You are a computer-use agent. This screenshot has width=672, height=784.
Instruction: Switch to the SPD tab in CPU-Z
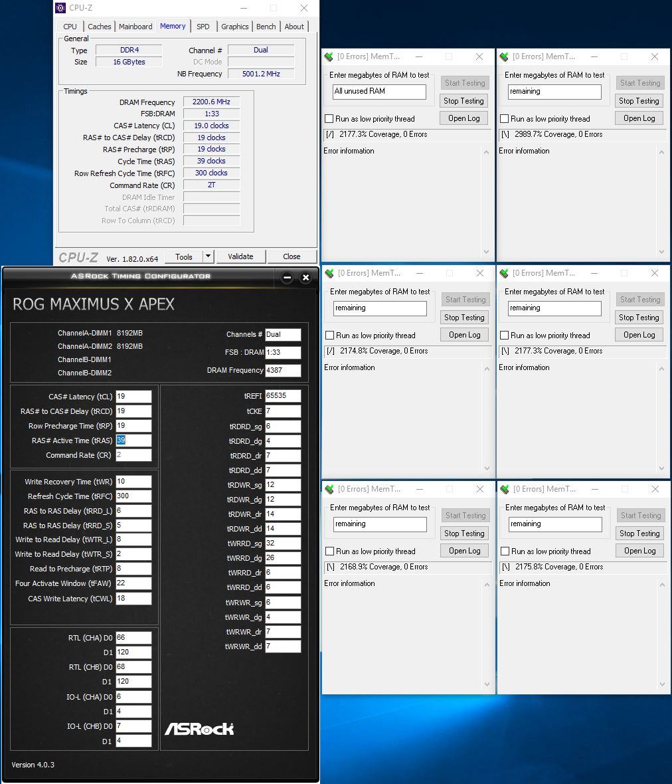pyautogui.click(x=203, y=27)
